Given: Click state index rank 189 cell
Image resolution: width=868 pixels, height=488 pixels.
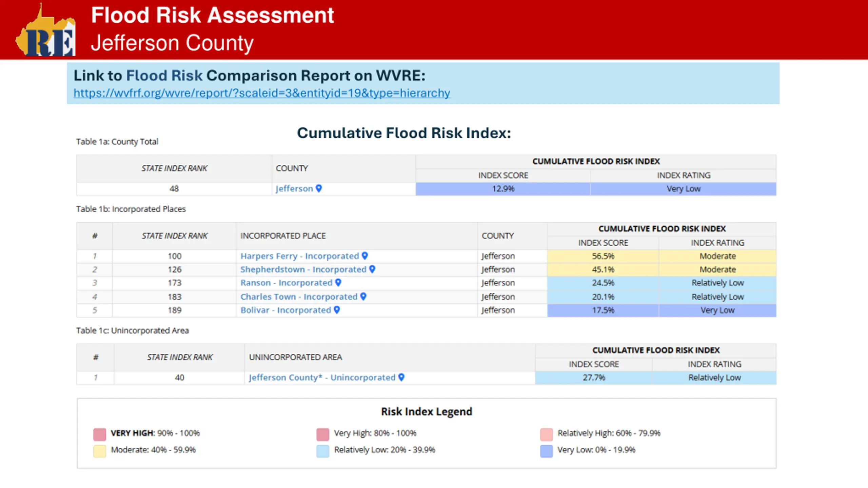Looking at the screenshot, I should click(174, 310).
